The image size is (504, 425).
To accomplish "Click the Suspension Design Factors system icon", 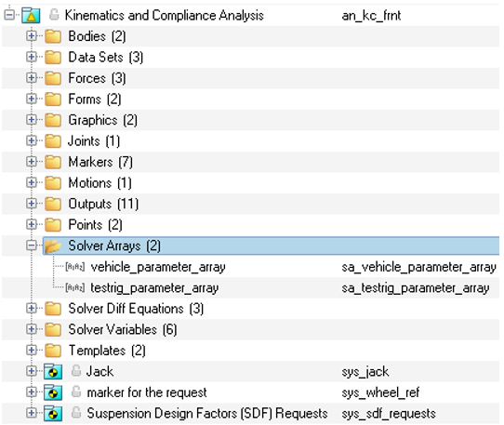I will point(53,413).
